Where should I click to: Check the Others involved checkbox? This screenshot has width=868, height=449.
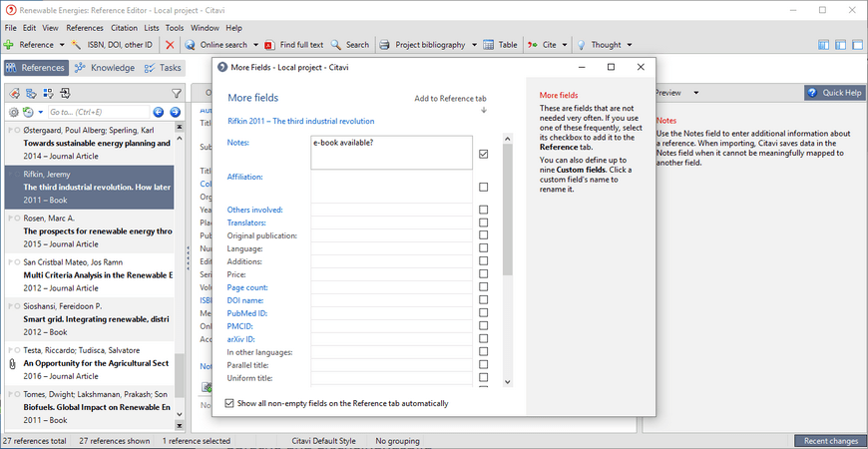[x=483, y=210]
